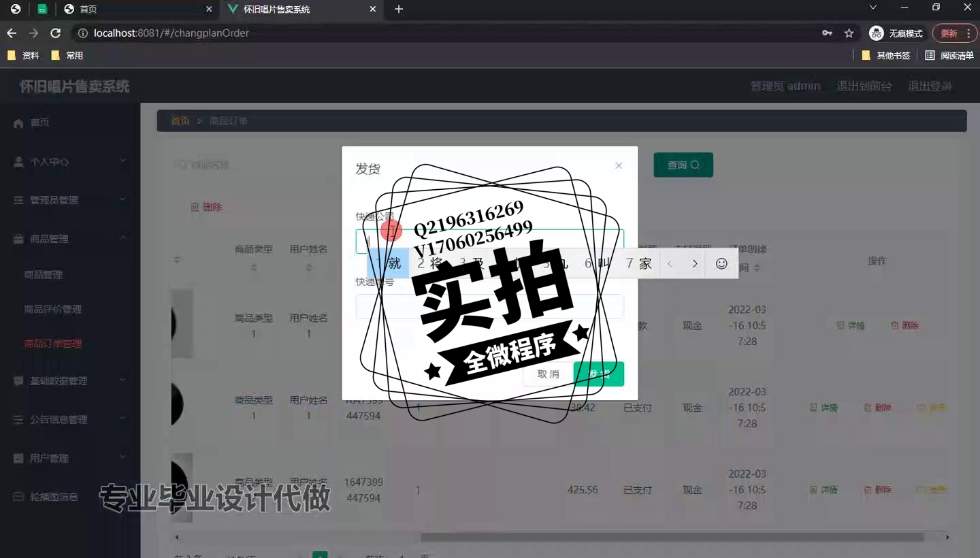980x558 pixels.
Task: Open 商品管理 submenu item
Action: pyautogui.click(x=44, y=275)
